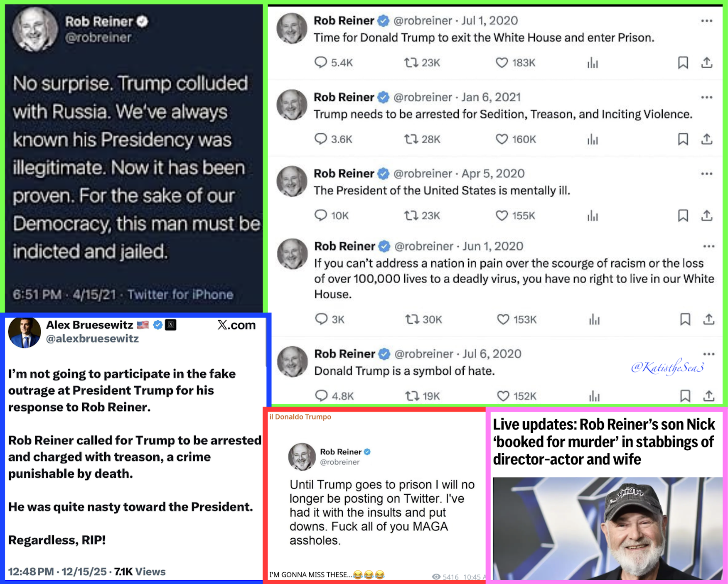The image size is (728, 584).
Task: Retweet the Jan 6, 2021 tweet
Action: tap(411, 139)
